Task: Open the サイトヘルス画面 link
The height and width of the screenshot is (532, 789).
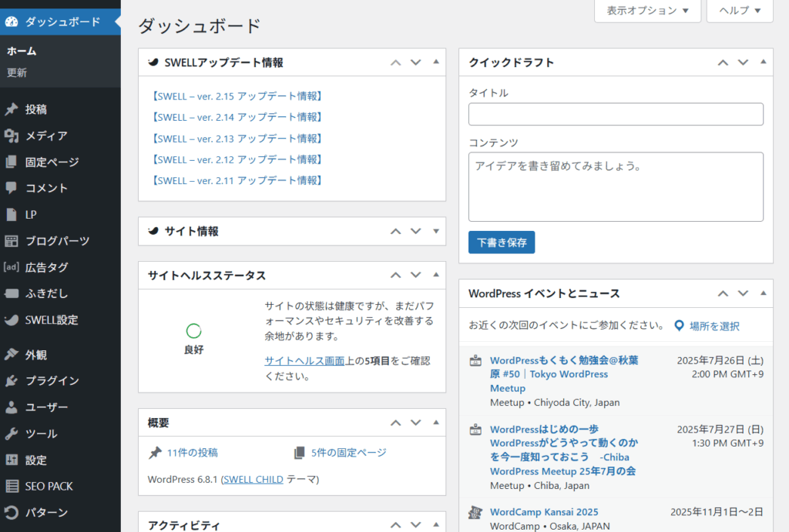Action: (304, 360)
